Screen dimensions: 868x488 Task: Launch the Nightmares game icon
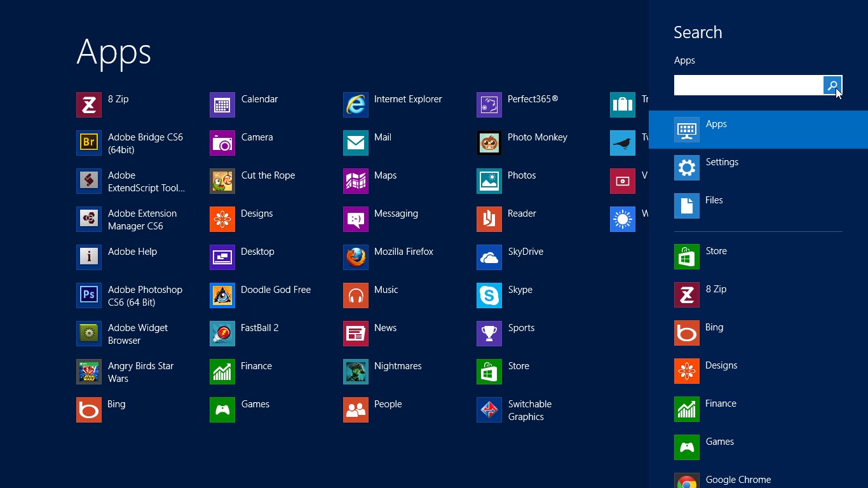(356, 372)
